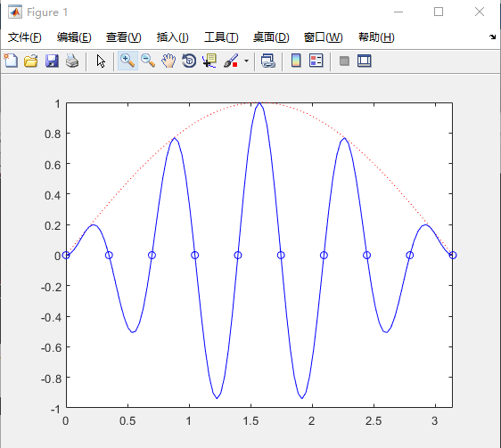Toggle the Zoom Out tool
Image resolution: width=501 pixels, height=448 pixels.
(x=148, y=61)
